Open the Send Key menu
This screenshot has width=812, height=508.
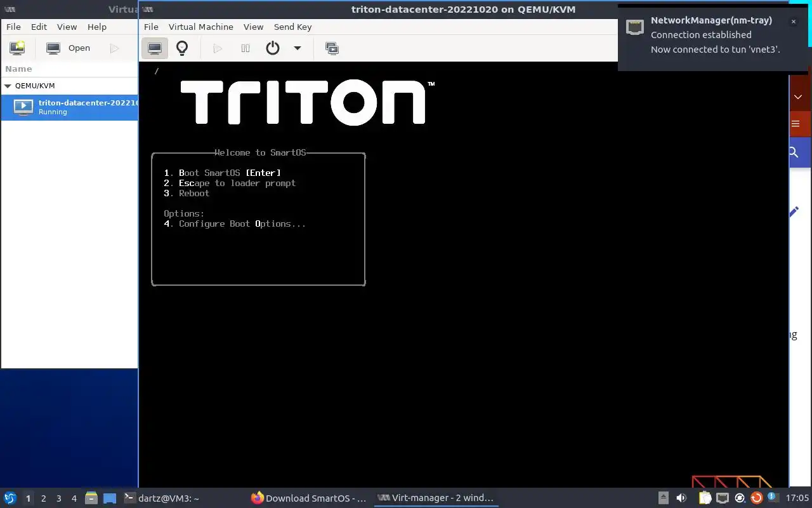coord(292,27)
